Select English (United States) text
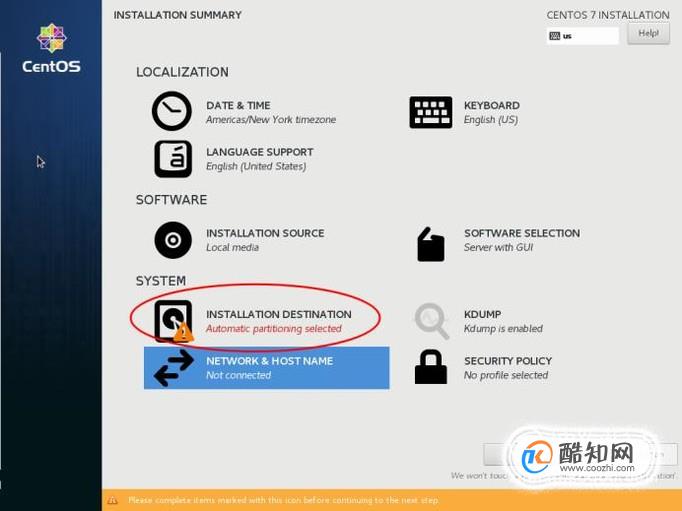682x511 pixels. pyautogui.click(x=256, y=166)
